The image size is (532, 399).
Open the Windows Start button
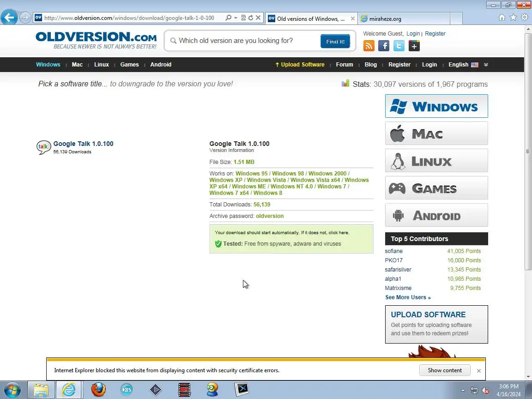point(12,389)
